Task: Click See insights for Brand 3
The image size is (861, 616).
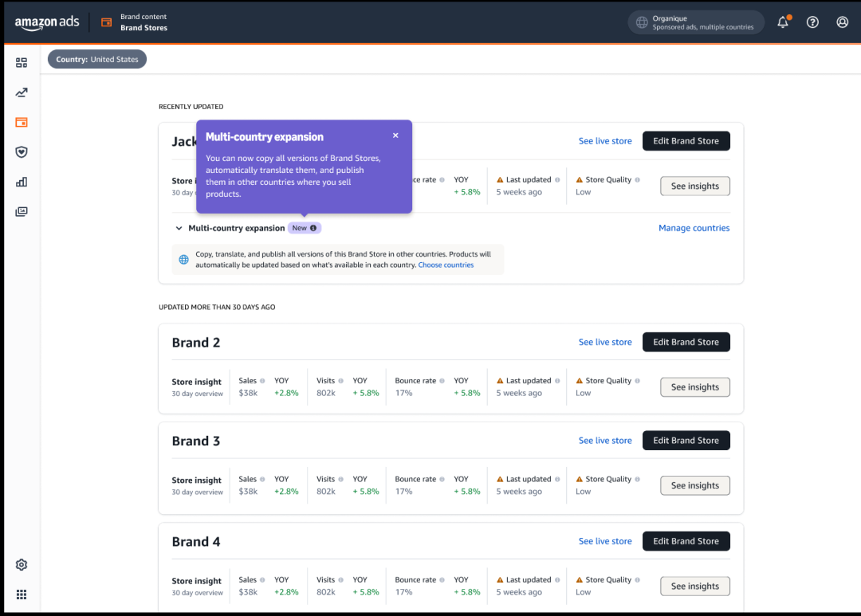Action: click(694, 486)
